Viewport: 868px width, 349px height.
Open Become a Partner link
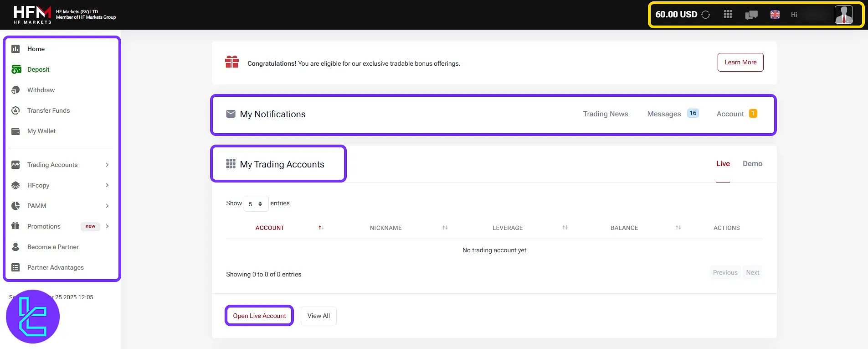click(53, 247)
